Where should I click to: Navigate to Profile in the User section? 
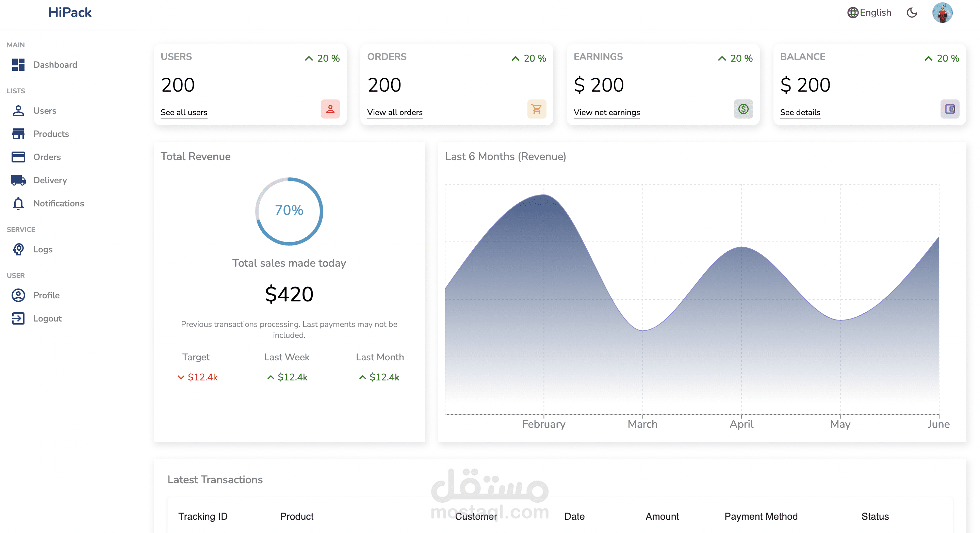(46, 295)
